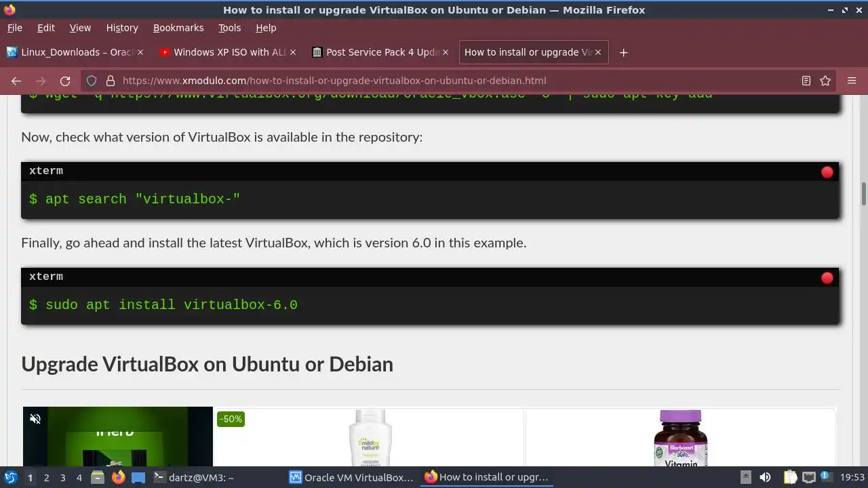This screenshot has width=868, height=488.
Task: Click the Firefox logo in title bar
Action: [9, 9]
